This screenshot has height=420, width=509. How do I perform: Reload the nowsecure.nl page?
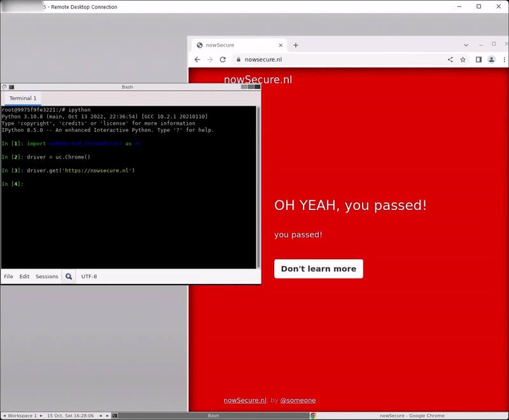[223, 59]
